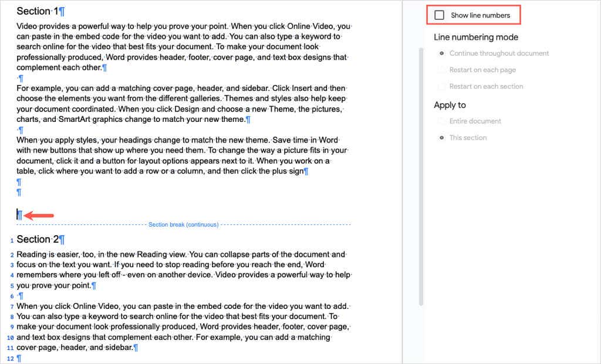Viewport: 601px width, 364px height.
Task: Click the pilcrow ending "complement each other" paragraph
Action: tap(103, 67)
